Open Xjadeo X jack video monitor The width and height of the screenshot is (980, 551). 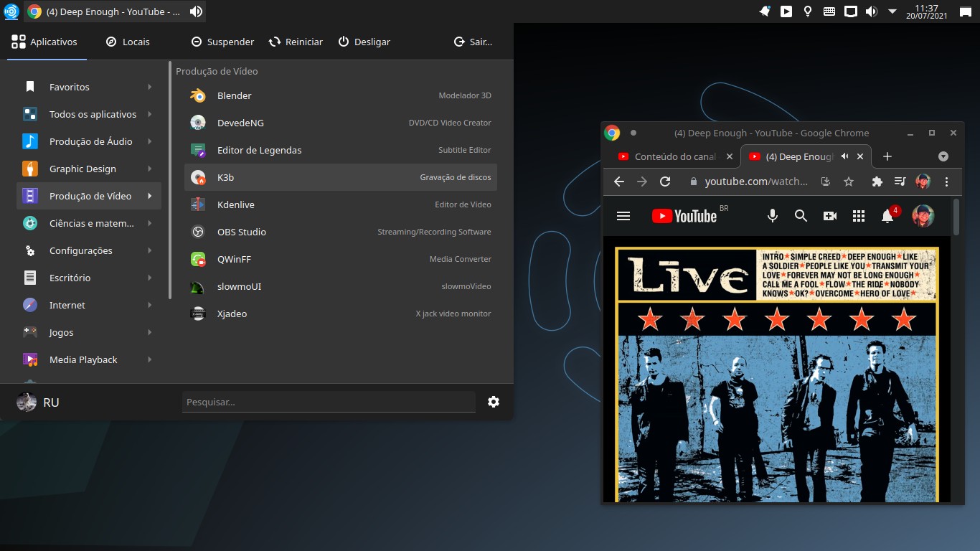[x=341, y=314]
